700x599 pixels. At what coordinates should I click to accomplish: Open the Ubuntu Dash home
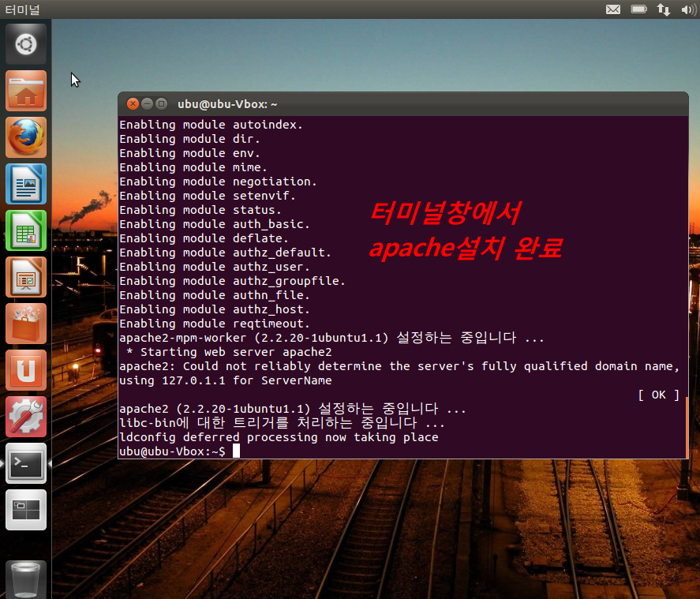26,44
